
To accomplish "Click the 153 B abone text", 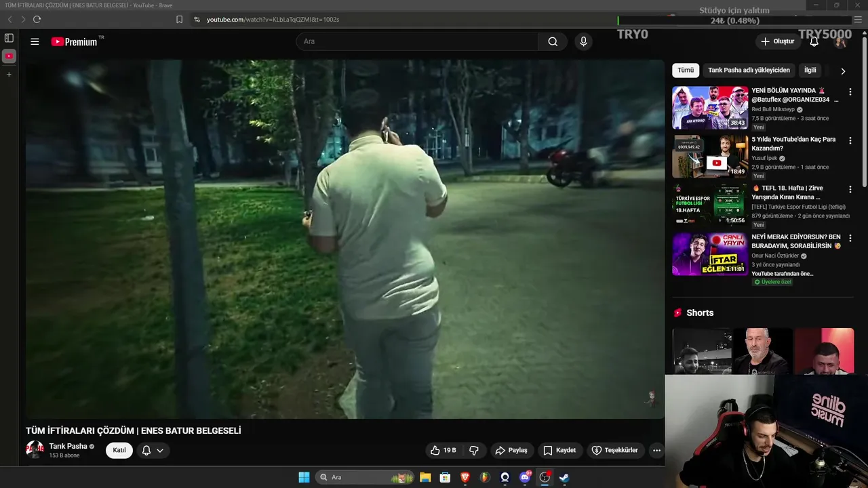I will pos(64,455).
